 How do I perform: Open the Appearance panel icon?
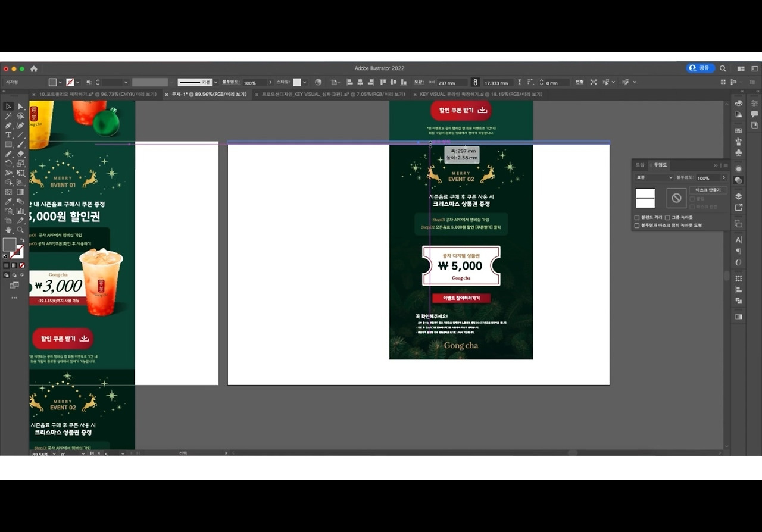[739, 169]
